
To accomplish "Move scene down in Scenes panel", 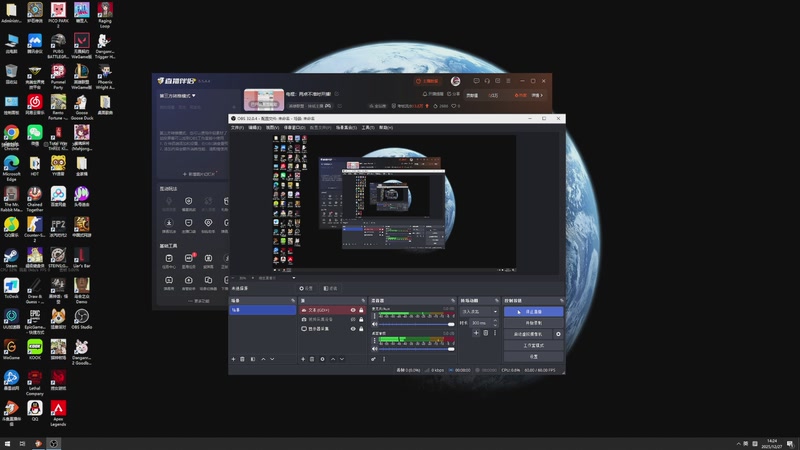I will click(272, 359).
